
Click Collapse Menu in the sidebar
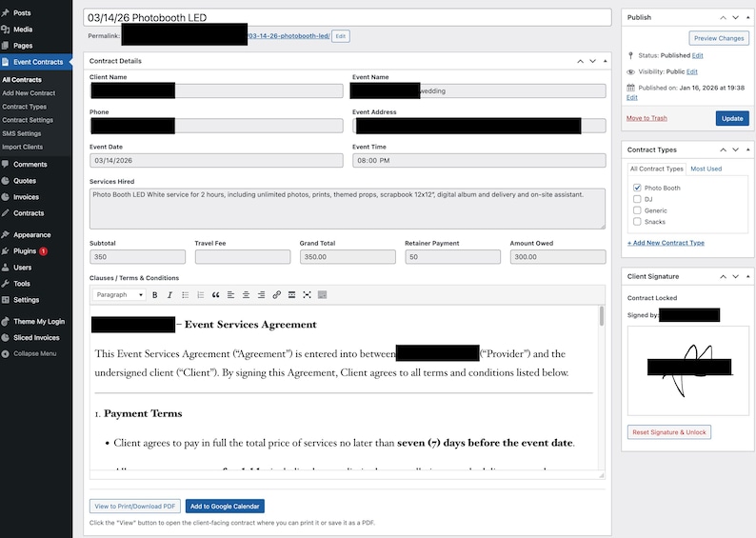tap(36, 354)
